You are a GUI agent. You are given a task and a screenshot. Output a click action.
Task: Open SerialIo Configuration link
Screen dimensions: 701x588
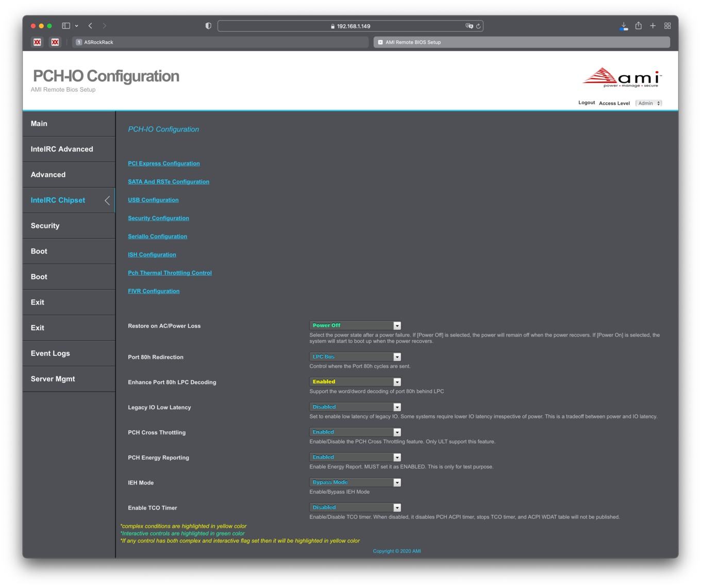pyautogui.click(x=157, y=236)
